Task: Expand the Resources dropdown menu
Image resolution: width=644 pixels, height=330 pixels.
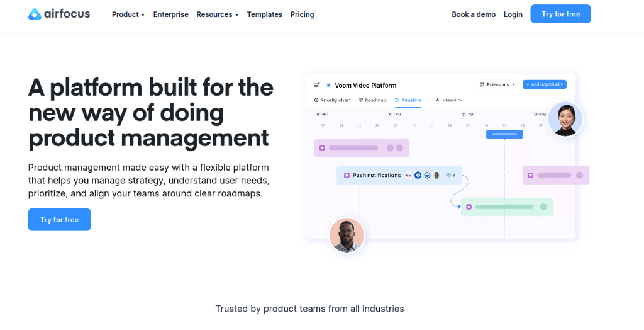Action: pyautogui.click(x=217, y=14)
